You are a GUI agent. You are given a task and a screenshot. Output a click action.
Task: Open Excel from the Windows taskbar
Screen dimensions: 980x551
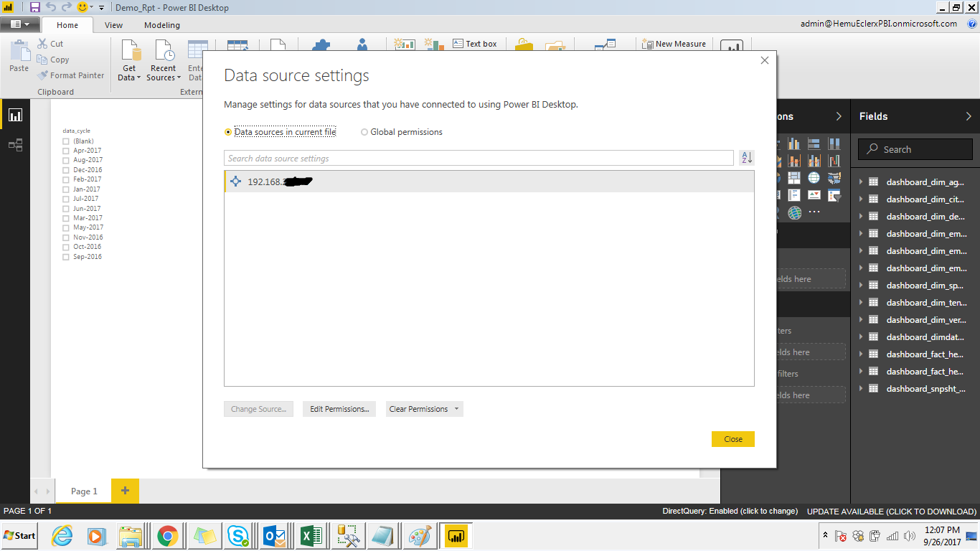(311, 536)
